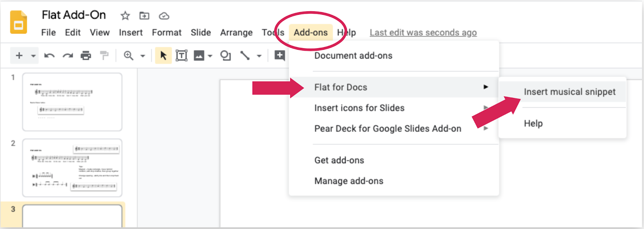The width and height of the screenshot is (644, 229).
Task: Undo the last action
Action: click(49, 55)
